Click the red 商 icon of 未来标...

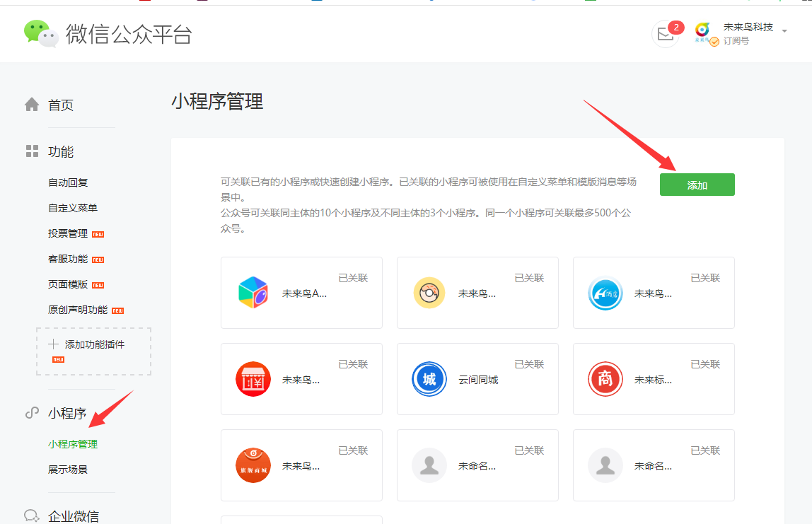605,379
